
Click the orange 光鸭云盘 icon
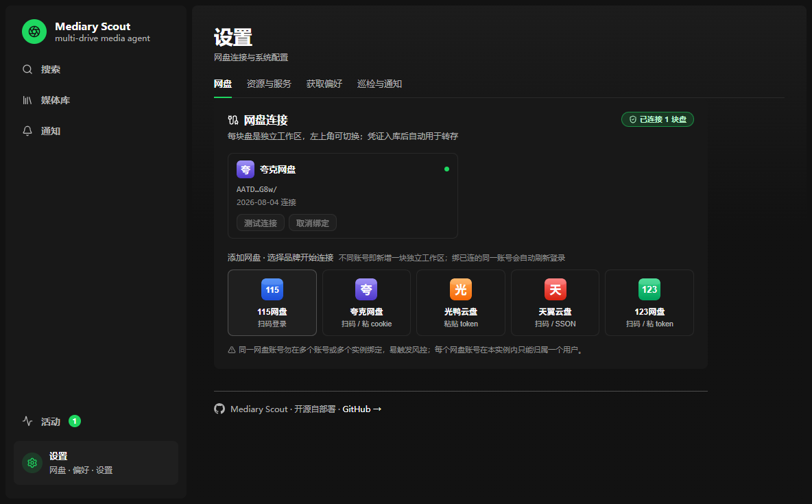[x=461, y=289]
